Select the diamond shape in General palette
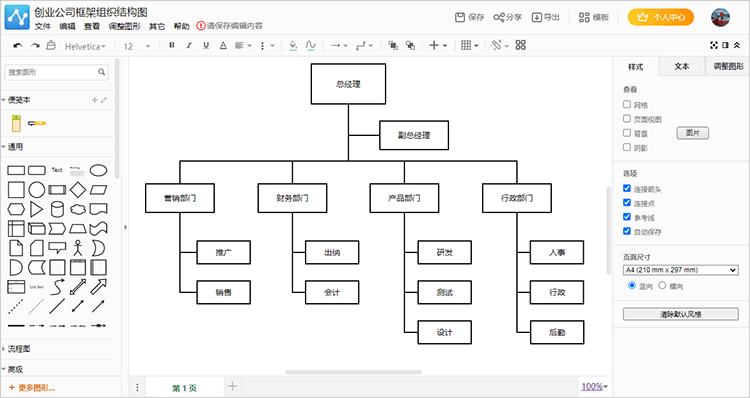This screenshot has width=750, height=398. pos(77,190)
